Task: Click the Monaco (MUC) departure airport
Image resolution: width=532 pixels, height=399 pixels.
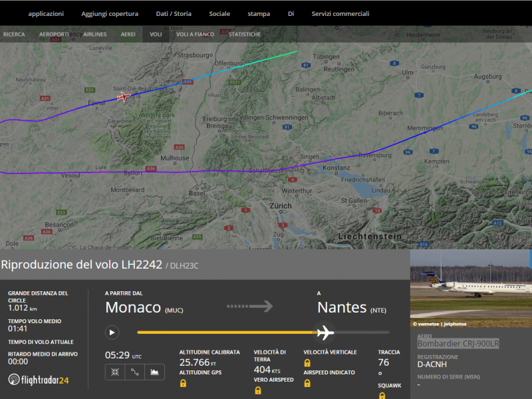Action: click(x=144, y=307)
